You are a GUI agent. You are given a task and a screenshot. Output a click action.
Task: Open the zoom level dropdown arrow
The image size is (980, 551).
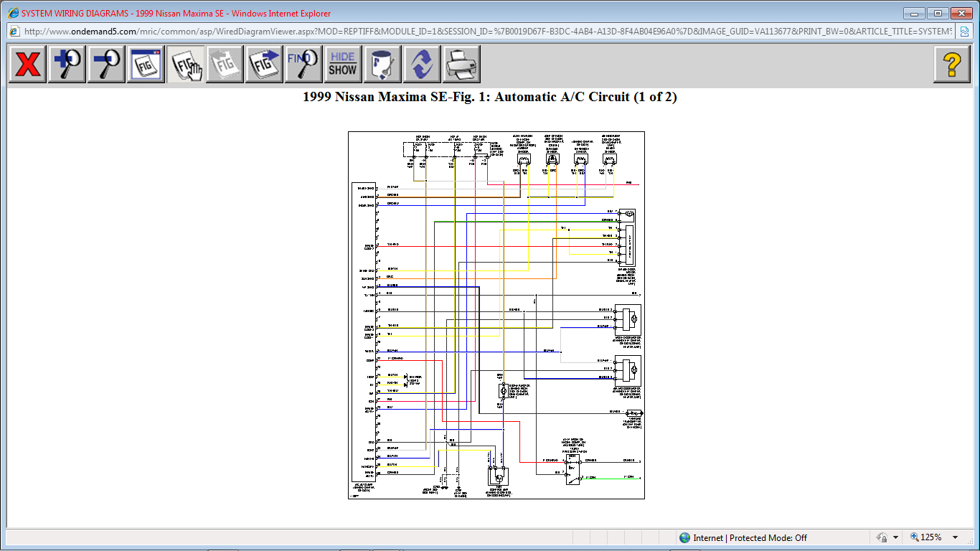[x=955, y=537]
